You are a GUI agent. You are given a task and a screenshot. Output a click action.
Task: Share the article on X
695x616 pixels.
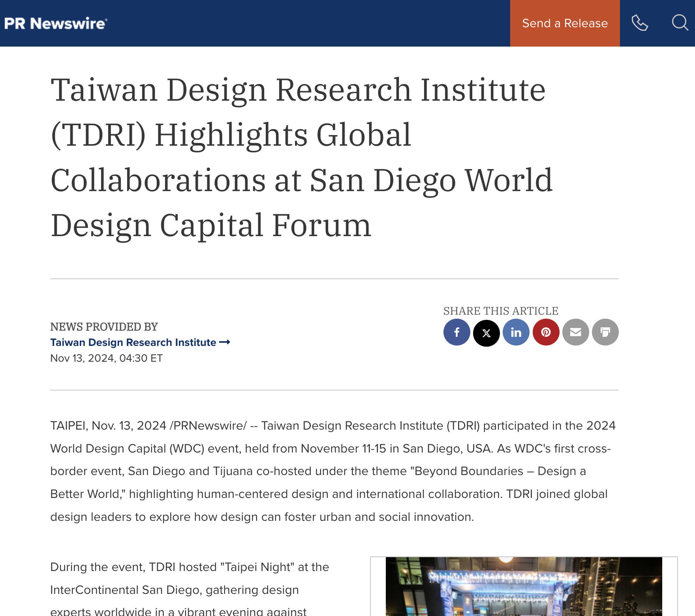[x=486, y=333]
